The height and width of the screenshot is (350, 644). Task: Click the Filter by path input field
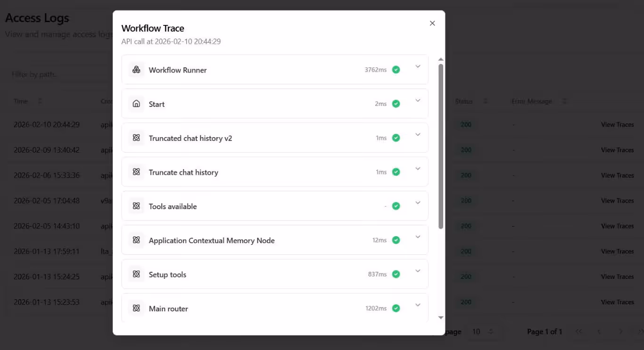pyautogui.click(x=59, y=74)
